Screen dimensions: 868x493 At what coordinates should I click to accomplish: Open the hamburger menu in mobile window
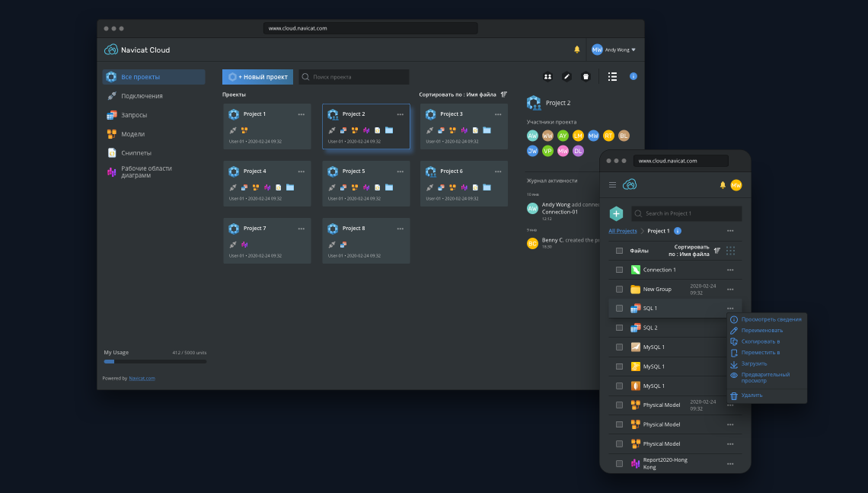click(x=612, y=185)
